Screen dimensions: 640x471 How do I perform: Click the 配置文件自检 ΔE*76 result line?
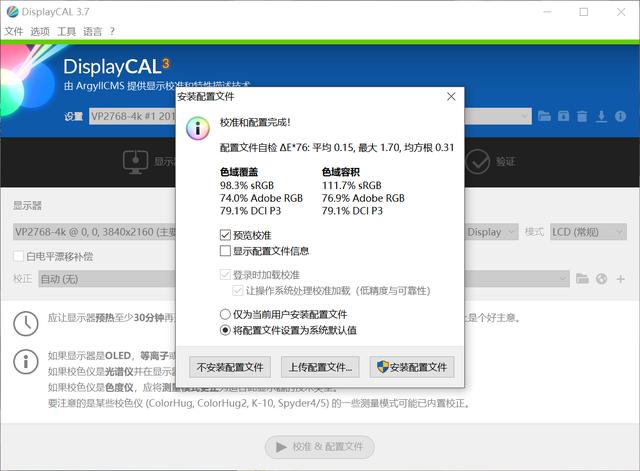tap(337, 147)
